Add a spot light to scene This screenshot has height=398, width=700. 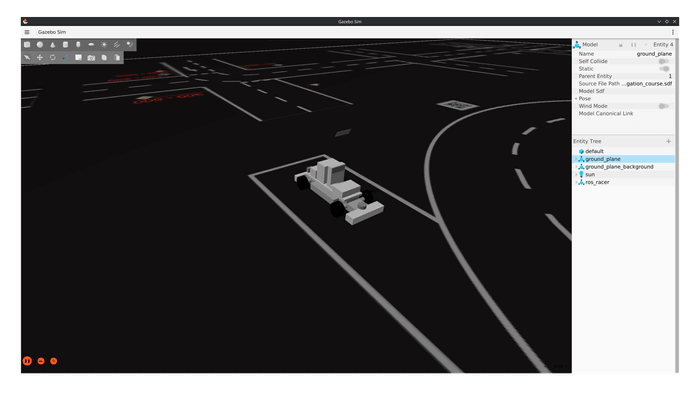129,45
